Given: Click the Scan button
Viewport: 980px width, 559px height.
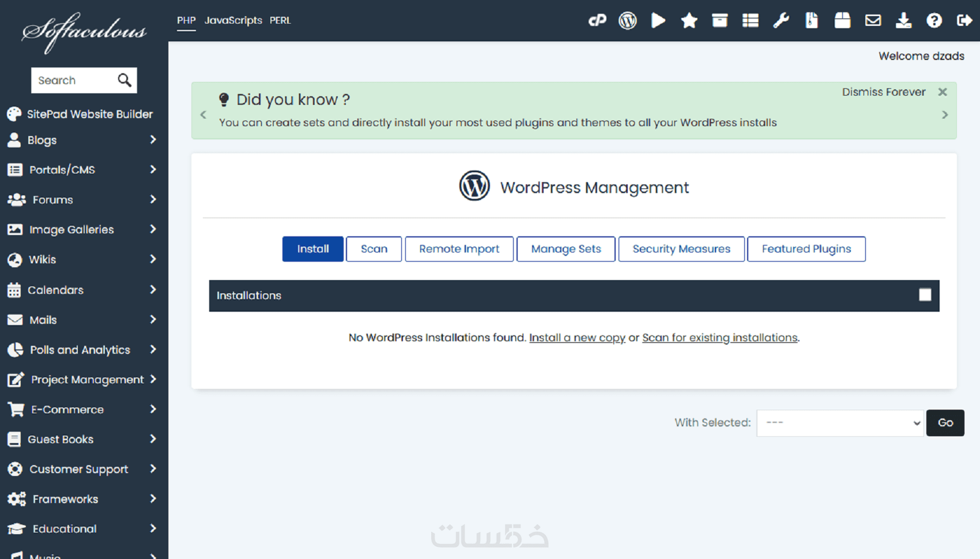Looking at the screenshot, I should (374, 249).
